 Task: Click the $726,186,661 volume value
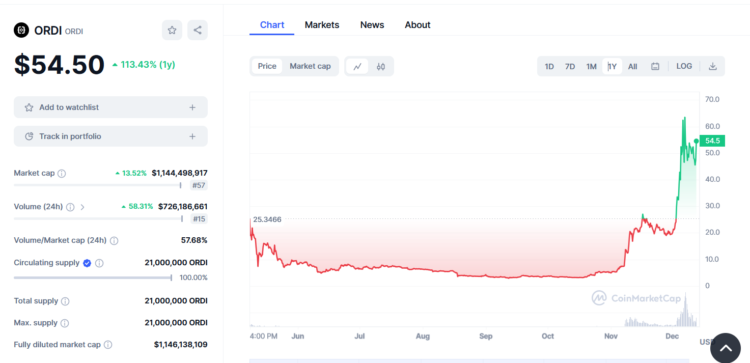[182, 207]
